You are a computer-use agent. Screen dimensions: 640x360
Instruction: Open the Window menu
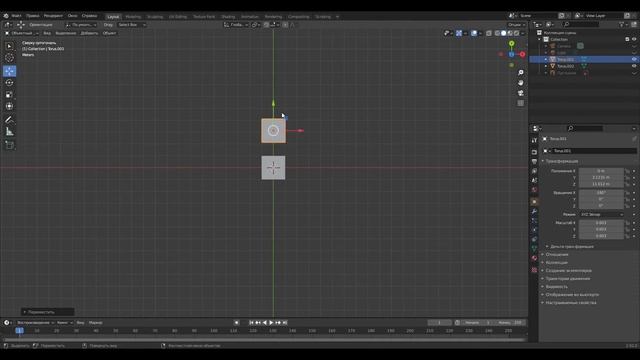point(72,16)
